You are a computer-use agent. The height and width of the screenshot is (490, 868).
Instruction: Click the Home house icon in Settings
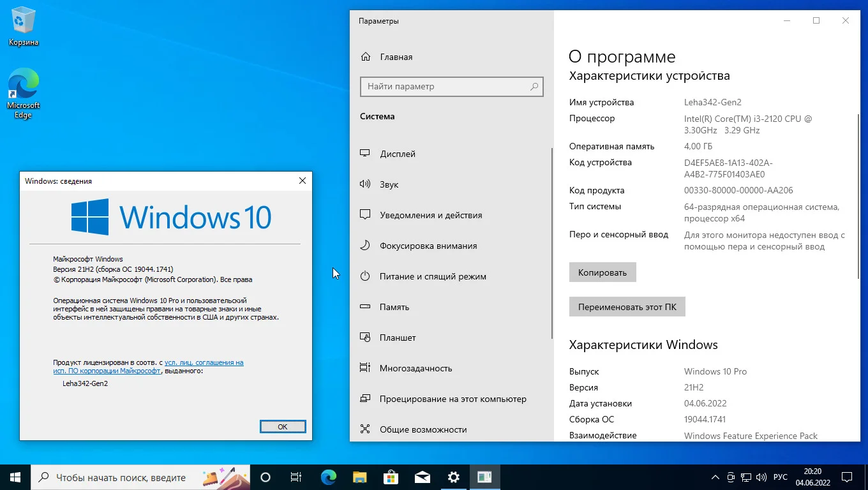366,57
